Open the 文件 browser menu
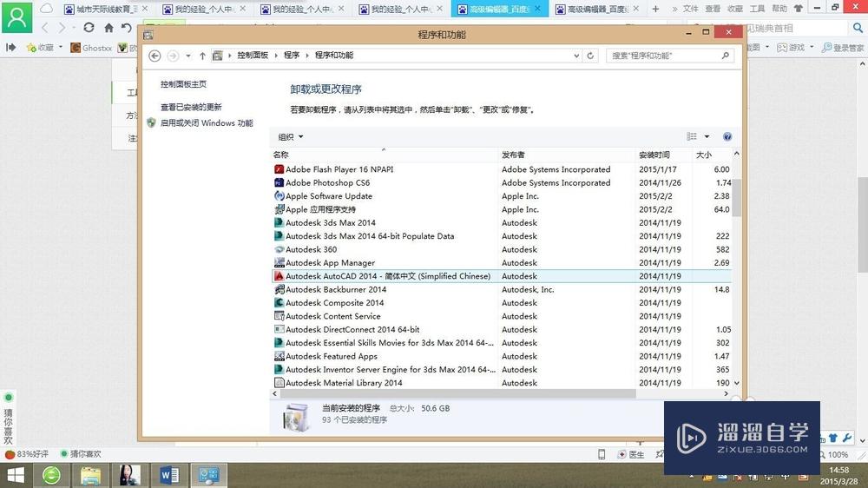Image resolution: width=868 pixels, height=488 pixels. [x=690, y=9]
